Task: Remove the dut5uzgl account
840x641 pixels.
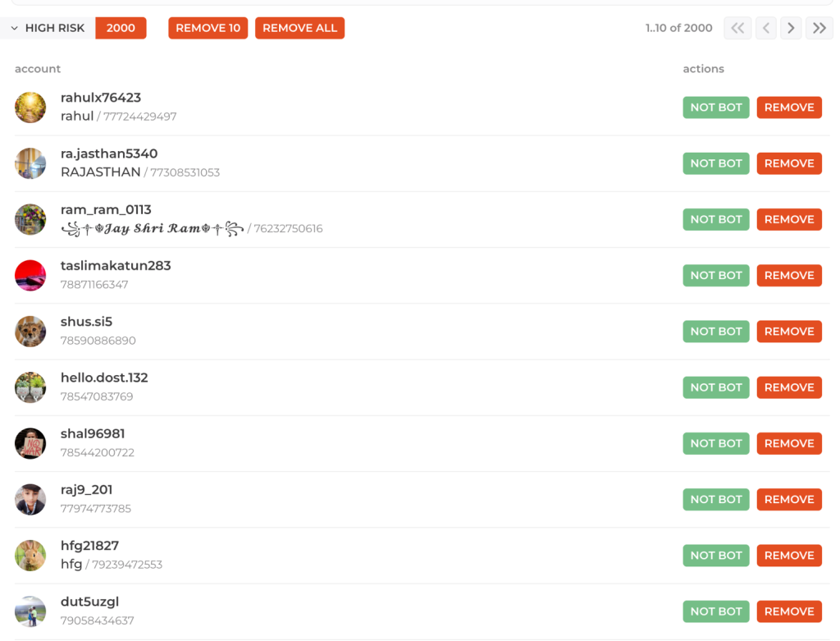Action: [788, 611]
